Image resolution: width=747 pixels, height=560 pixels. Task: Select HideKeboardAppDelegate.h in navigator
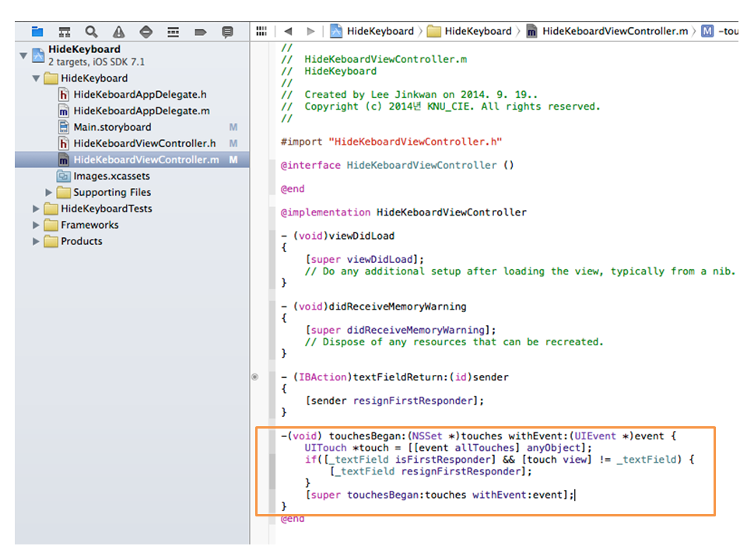(139, 94)
